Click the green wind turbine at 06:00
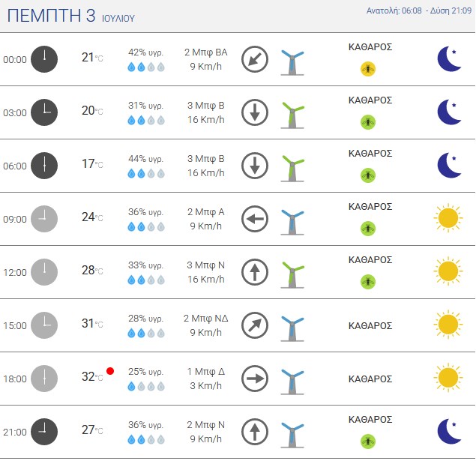 [292, 169]
